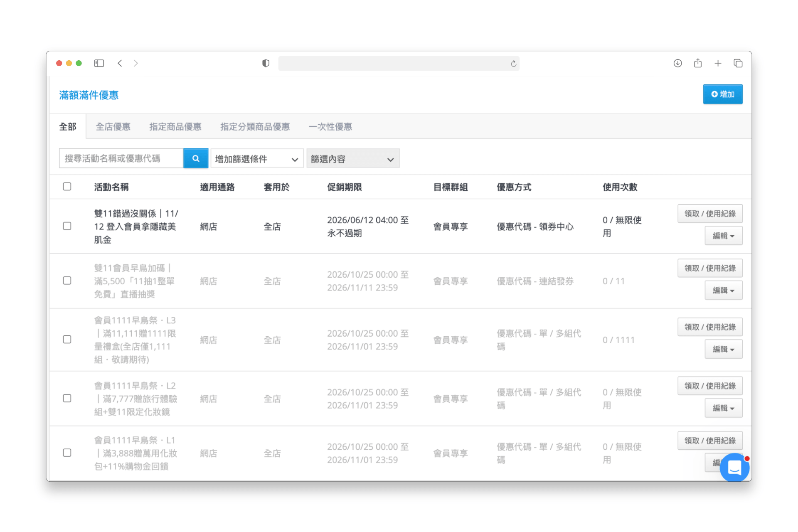Click the 雙11會員早鳥加碼 activity name
Viewport: 798px width, 532px height.
134,281
